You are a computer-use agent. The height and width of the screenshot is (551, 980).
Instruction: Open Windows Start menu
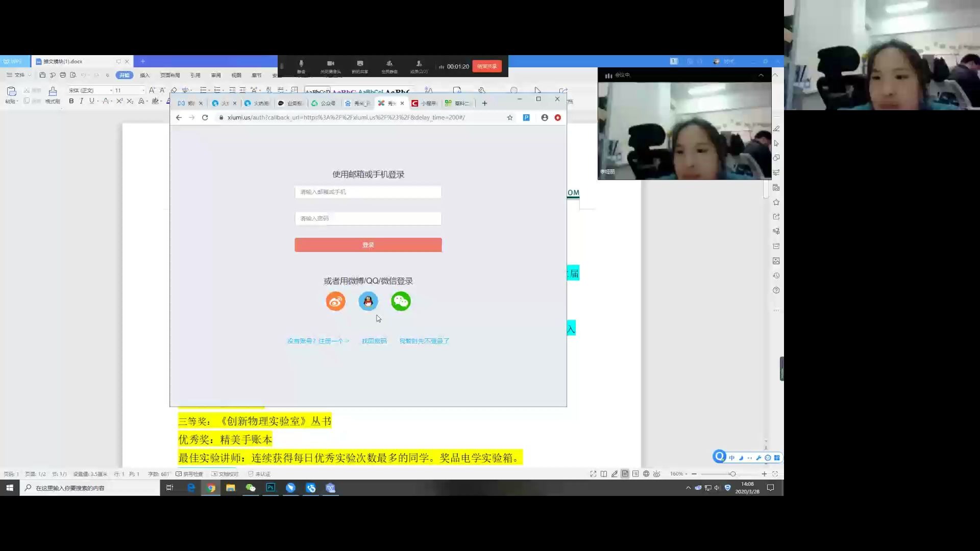coord(10,488)
